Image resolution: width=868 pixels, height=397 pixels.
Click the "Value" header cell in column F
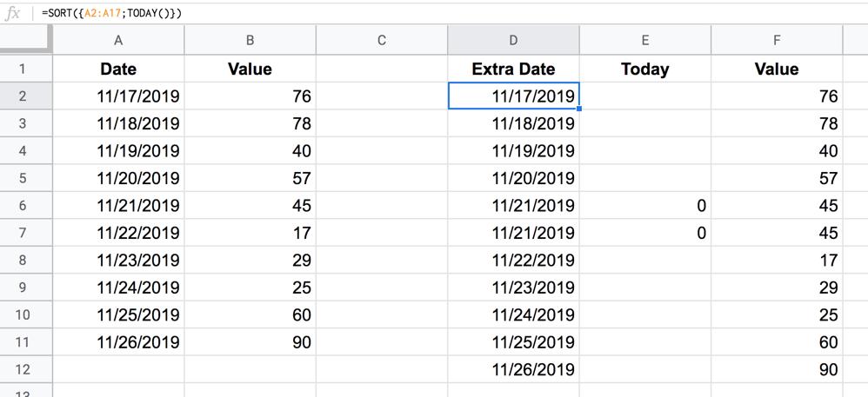(x=777, y=69)
